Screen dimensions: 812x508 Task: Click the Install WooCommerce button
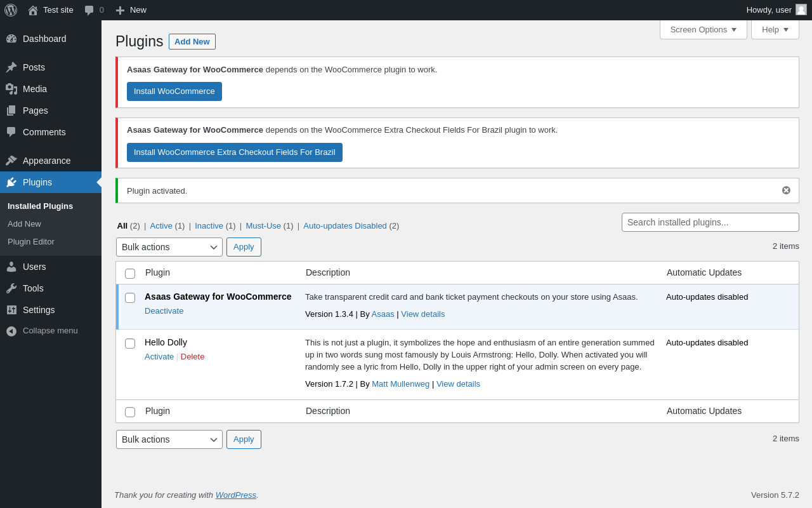(x=174, y=91)
